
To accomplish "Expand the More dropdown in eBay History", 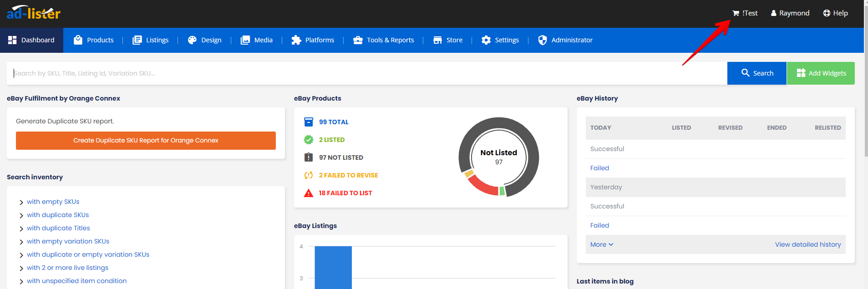I will coord(602,244).
